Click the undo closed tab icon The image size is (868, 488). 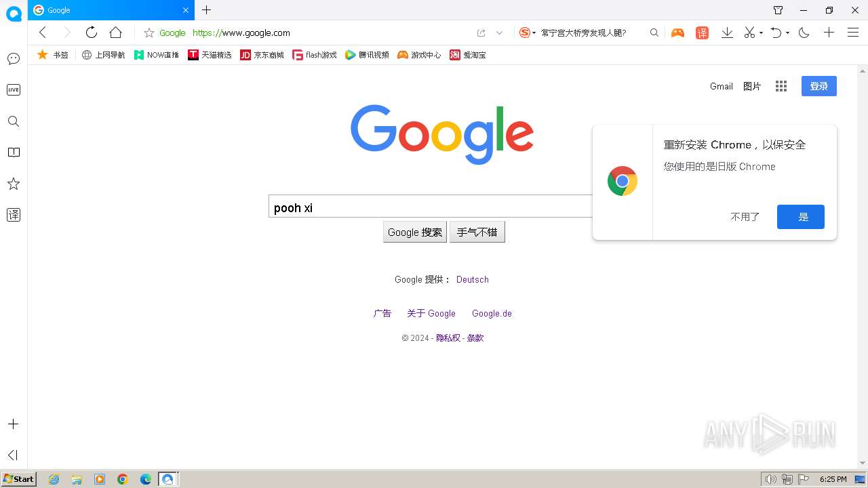click(x=776, y=33)
